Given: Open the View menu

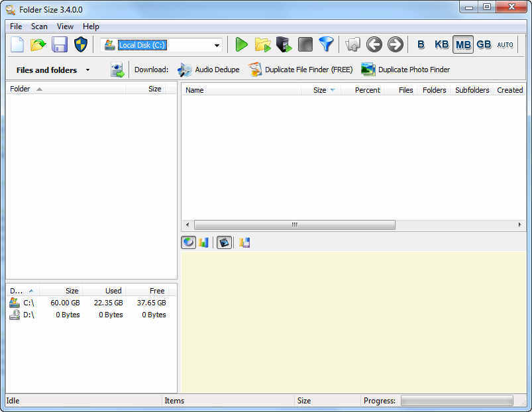Looking at the screenshot, I should pyautogui.click(x=65, y=26).
